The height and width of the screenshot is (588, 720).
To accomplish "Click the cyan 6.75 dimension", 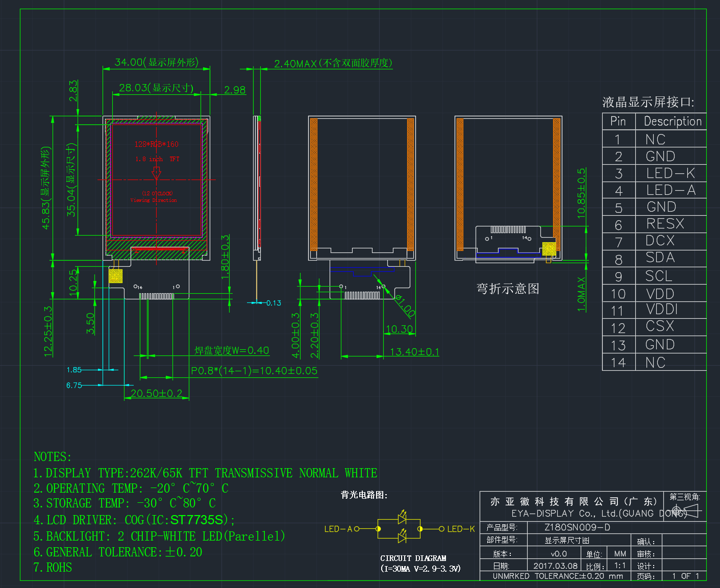I will pos(74,385).
